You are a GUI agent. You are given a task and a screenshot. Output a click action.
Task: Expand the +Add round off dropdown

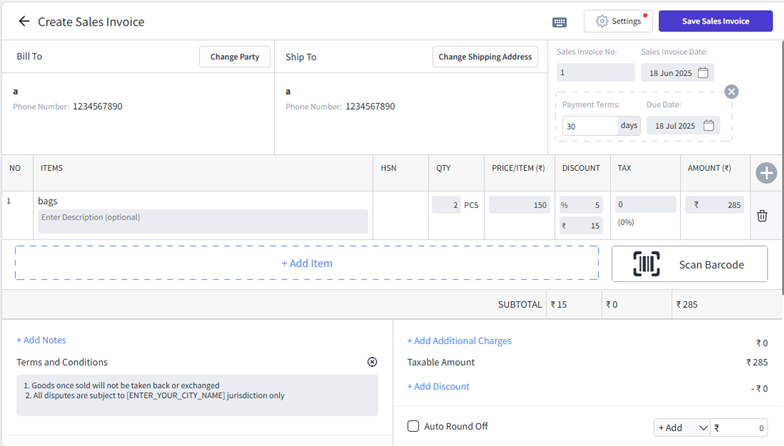pyautogui.click(x=681, y=427)
